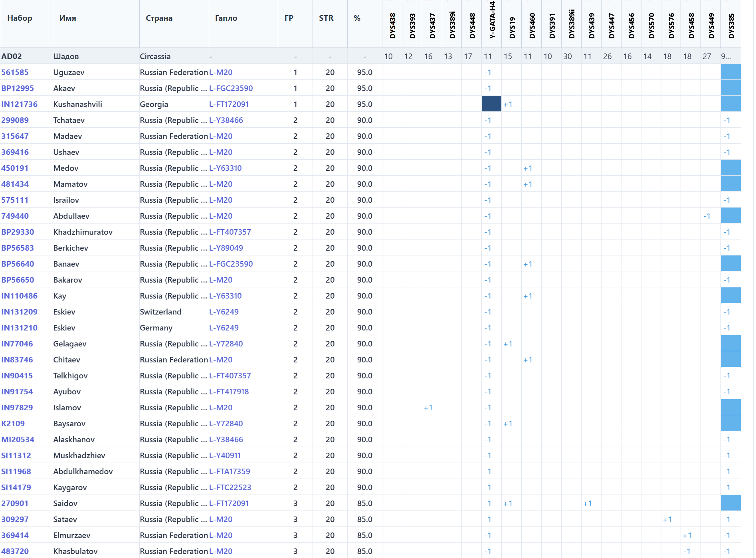The width and height of the screenshot is (756, 558).
Task: Open the L-FGC23590 haplogroup in Akaev row
Action: pos(231,88)
